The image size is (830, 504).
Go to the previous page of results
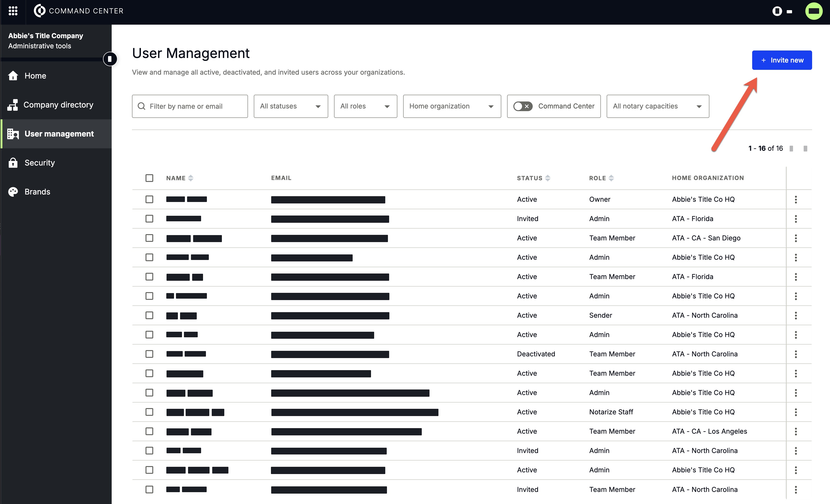pos(791,149)
